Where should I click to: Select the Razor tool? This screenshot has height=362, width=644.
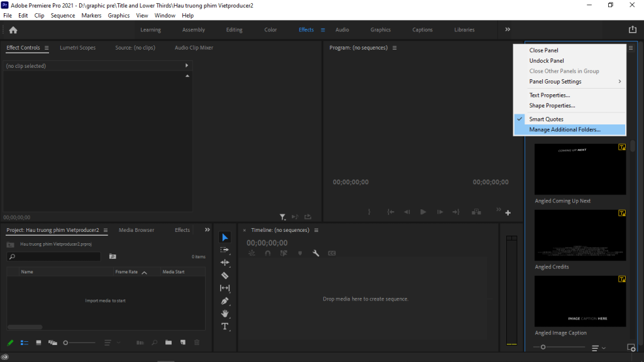tap(225, 275)
